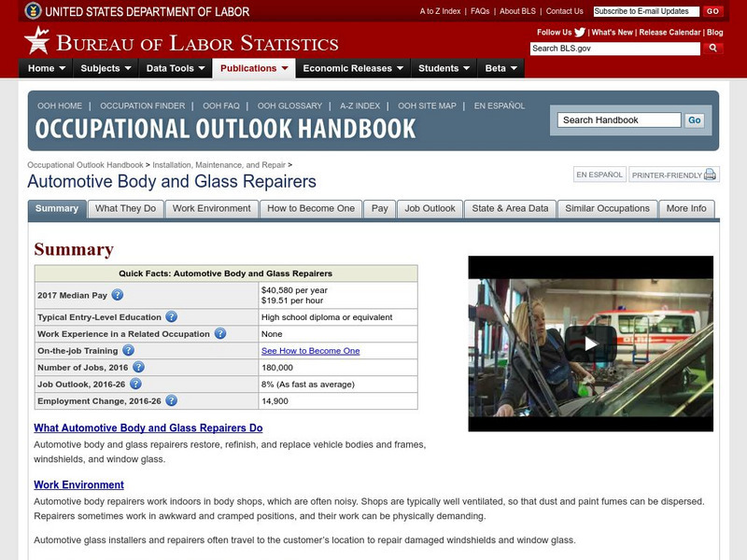The height and width of the screenshot is (560, 747).
Task: Select the Summary tab
Action: (57, 208)
